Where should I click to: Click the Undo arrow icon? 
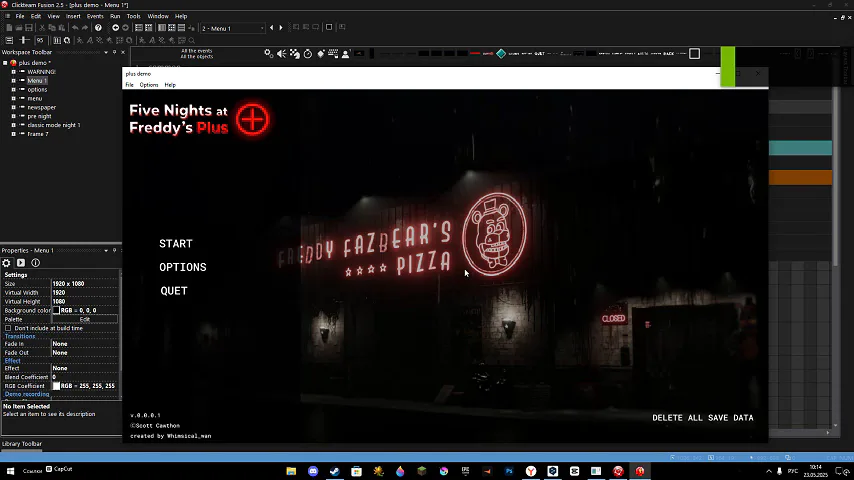75,28
